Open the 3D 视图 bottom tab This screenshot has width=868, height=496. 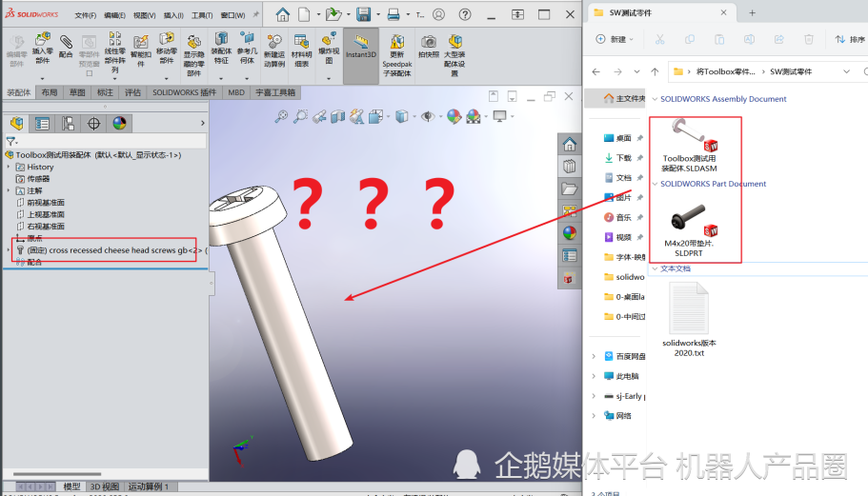point(104,486)
